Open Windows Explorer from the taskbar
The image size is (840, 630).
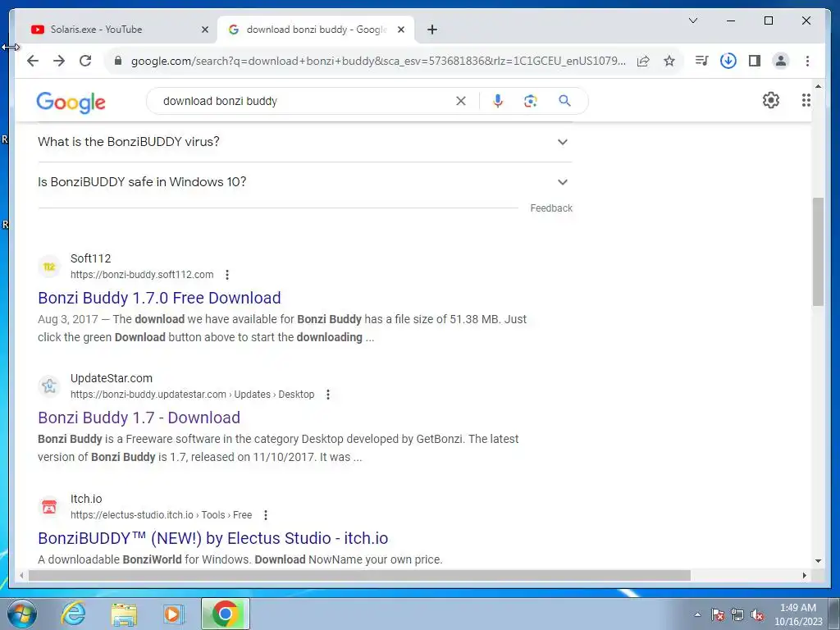[x=124, y=614]
